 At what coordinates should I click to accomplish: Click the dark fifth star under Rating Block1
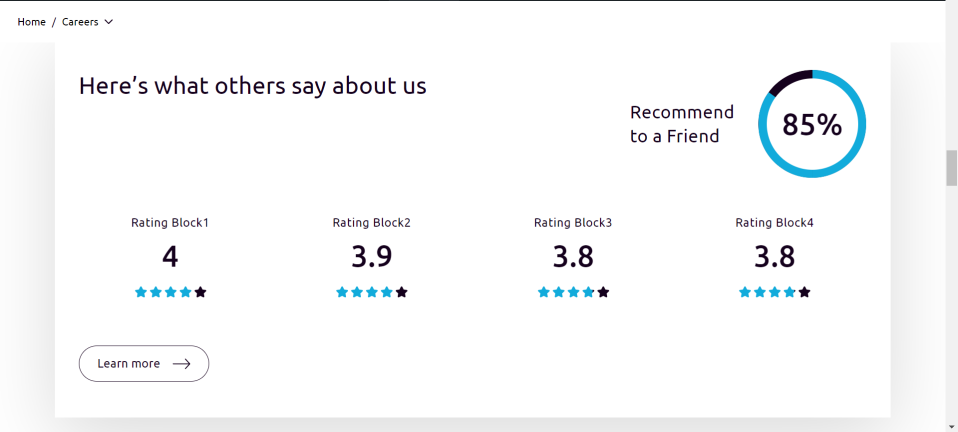pyautogui.click(x=200, y=292)
